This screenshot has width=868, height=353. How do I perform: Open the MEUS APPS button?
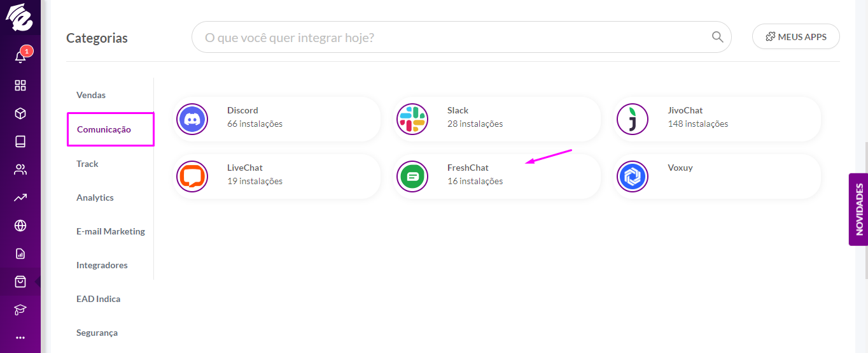point(796,37)
